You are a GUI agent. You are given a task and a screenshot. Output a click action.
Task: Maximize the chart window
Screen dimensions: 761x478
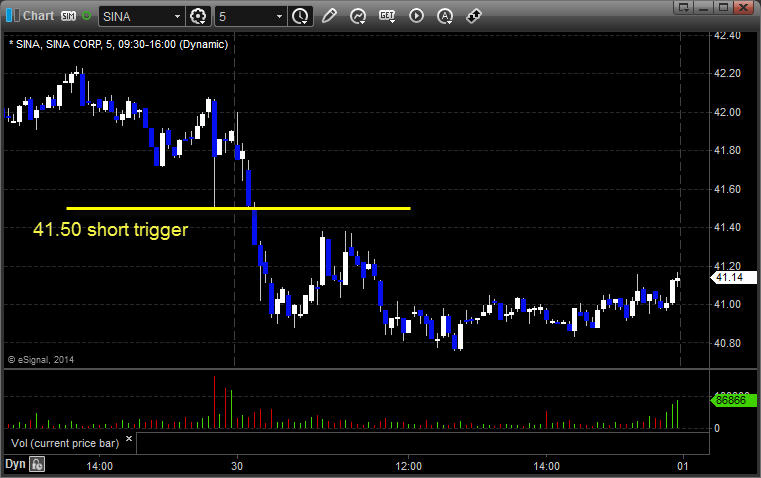click(x=724, y=7)
